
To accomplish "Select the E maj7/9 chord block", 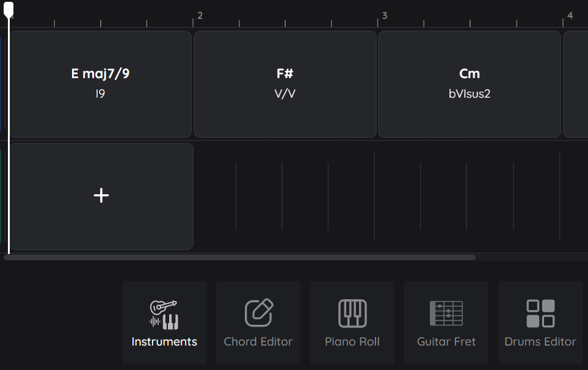I will [101, 84].
